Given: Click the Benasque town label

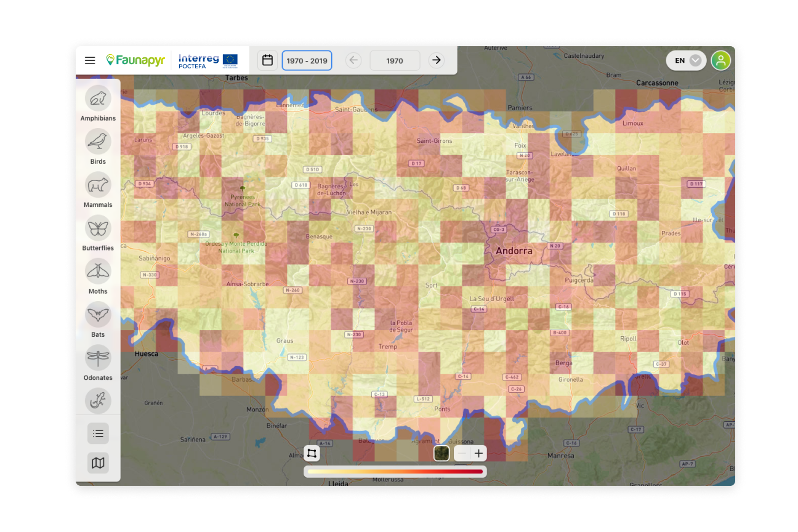Looking at the screenshot, I should tap(319, 236).
